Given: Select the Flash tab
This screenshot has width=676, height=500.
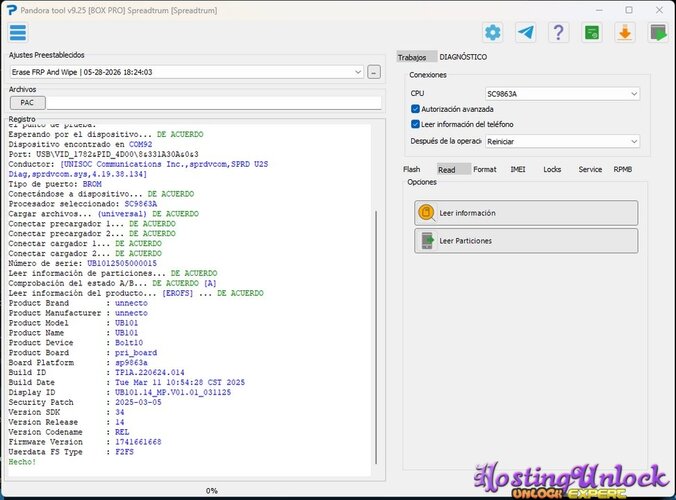Looking at the screenshot, I should (411, 169).
